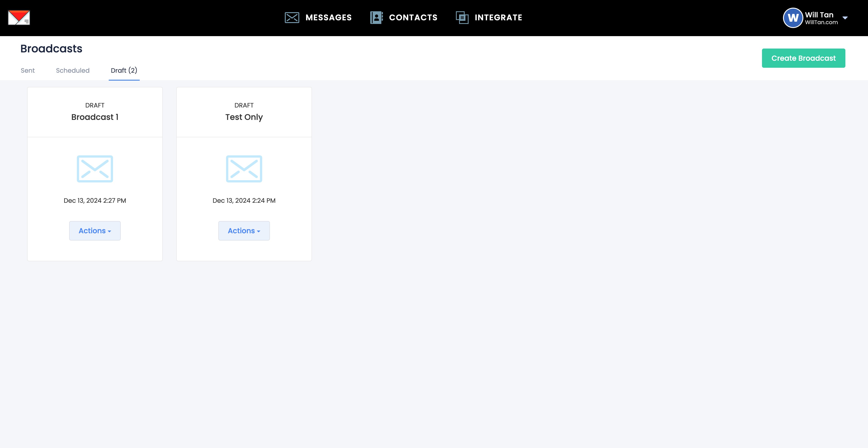Click the Messages envelope icon
The width and height of the screenshot is (868, 448).
coord(292,18)
